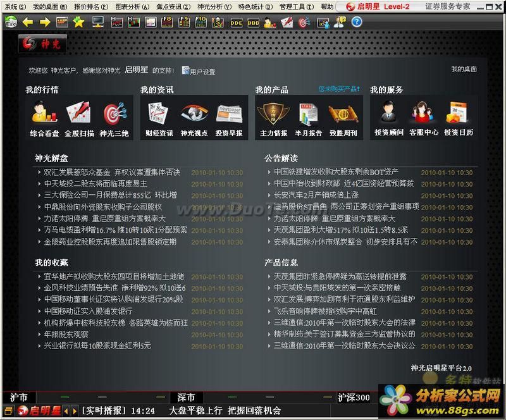Open announcement 天茂集团盈利大增517%
Screen dimensions: 506x420
pos(341,230)
